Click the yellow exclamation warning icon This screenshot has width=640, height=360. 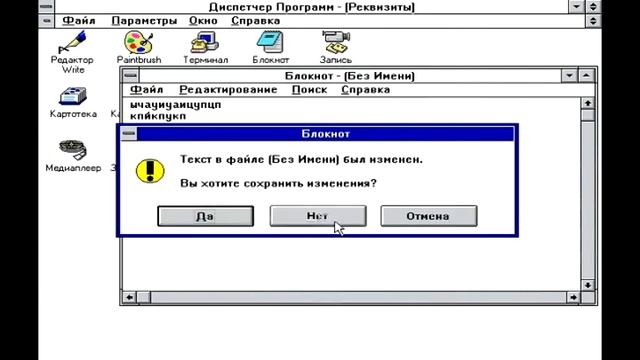pos(150,171)
